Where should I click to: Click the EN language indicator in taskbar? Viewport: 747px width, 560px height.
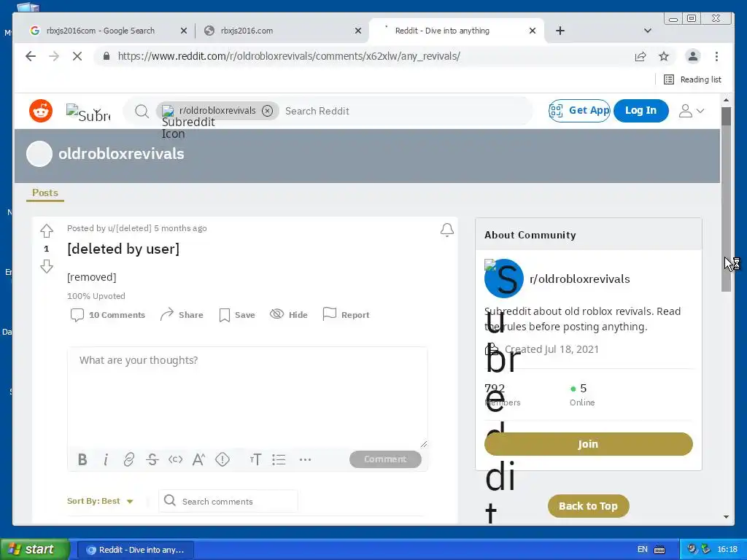tap(642, 550)
